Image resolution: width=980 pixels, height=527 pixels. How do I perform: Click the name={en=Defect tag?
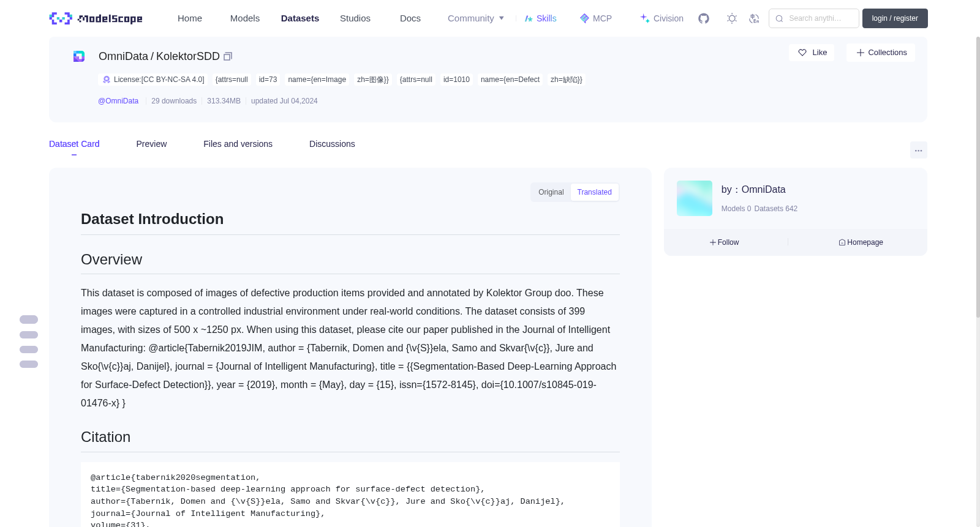[510, 80]
